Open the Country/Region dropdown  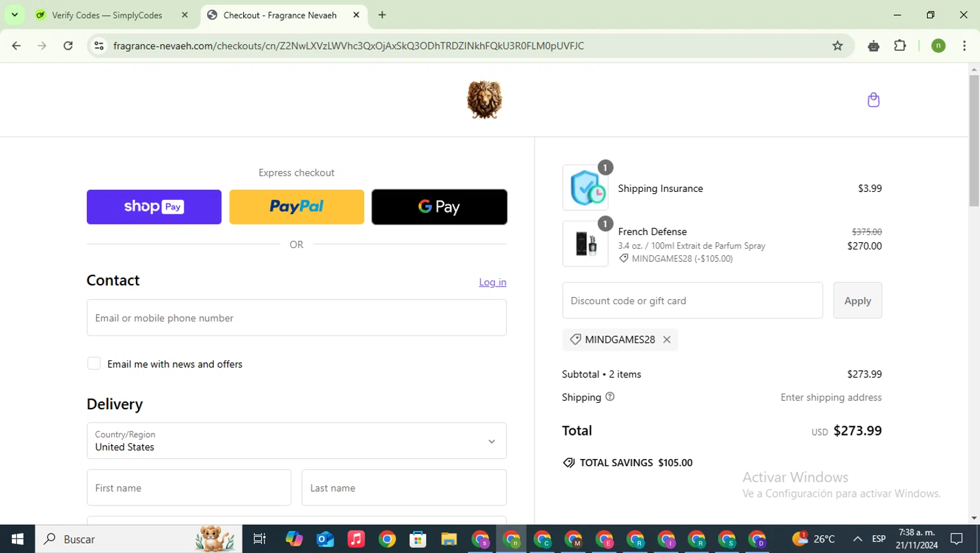[x=297, y=441]
